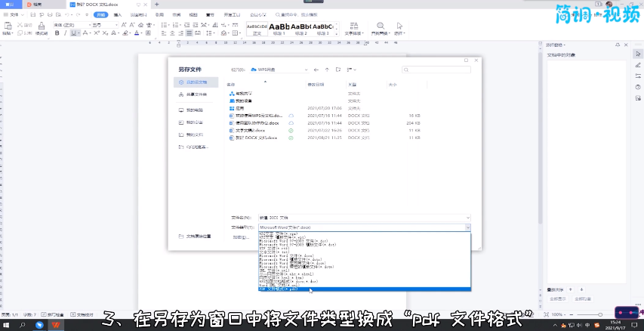Open the view mode options icon
Viewport: 644px width, 331px height.
350,69
